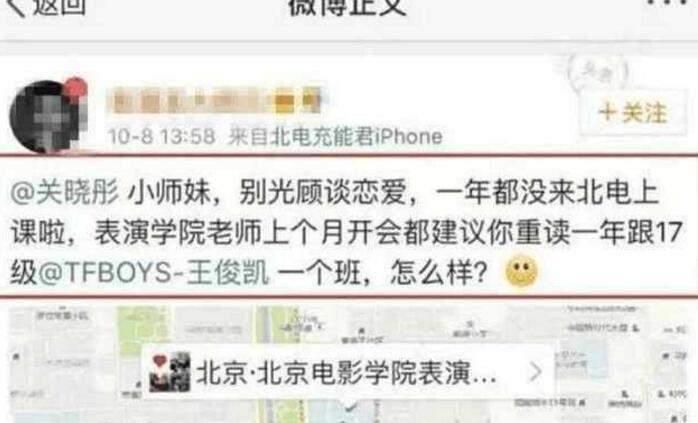Screen dimensions: 698x423
Task: Open the @TFBOYS-王俊凯 mention link
Action: (x=154, y=272)
